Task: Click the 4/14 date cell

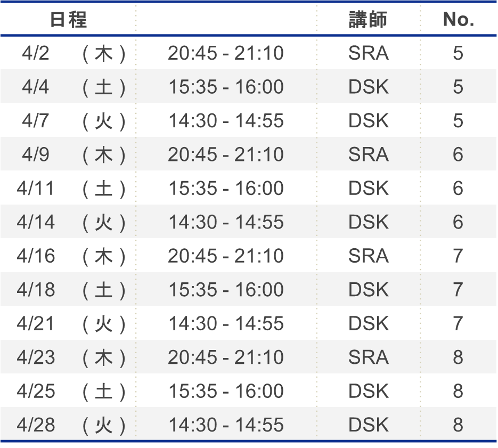Action: coord(36,222)
